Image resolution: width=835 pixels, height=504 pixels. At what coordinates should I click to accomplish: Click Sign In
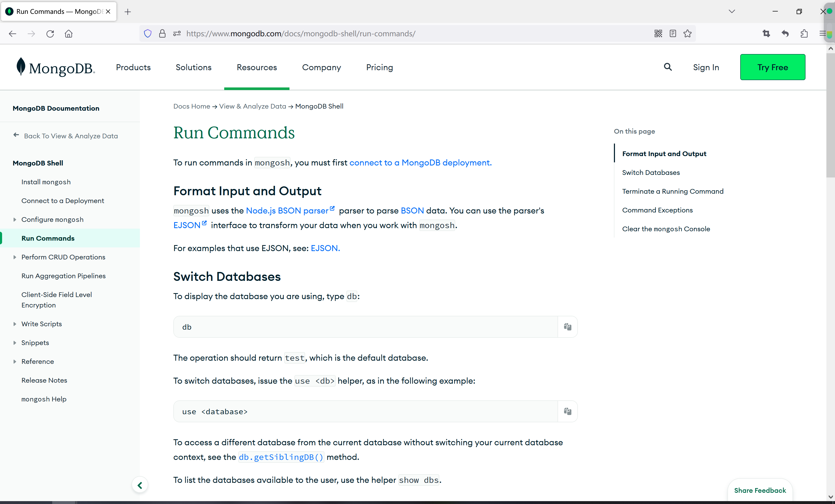(706, 67)
